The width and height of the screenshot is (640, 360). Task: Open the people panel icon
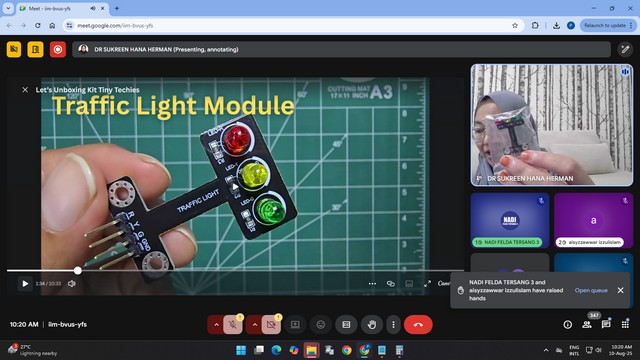coord(587,324)
